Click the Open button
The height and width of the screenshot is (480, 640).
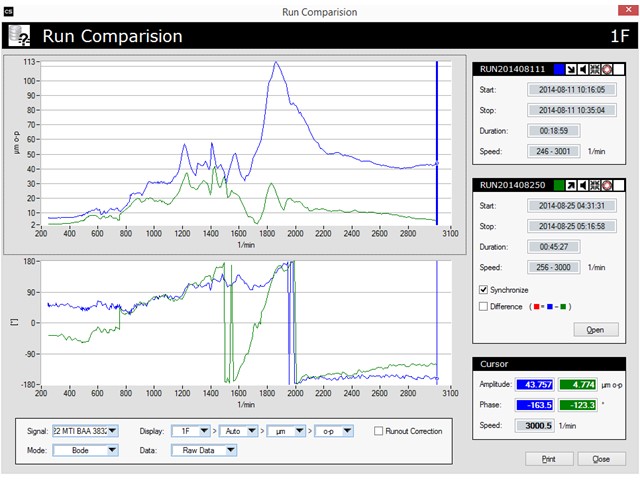[595, 329]
